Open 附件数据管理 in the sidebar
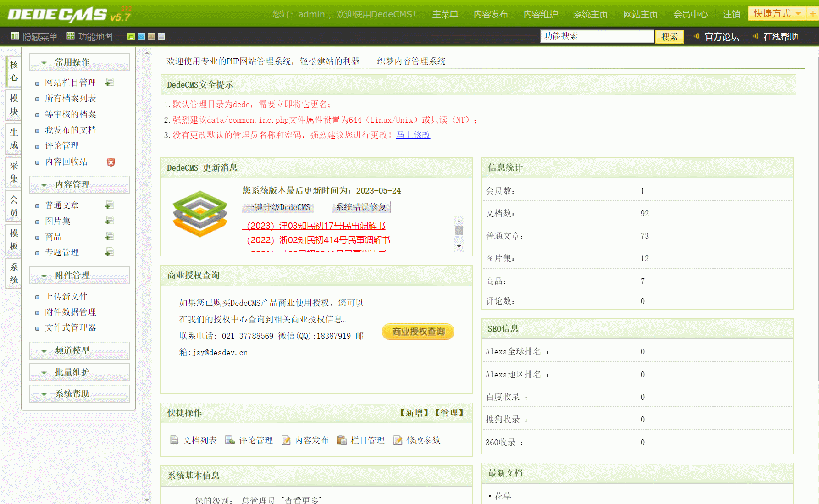Screen dimensions: 819x504 (71, 312)
